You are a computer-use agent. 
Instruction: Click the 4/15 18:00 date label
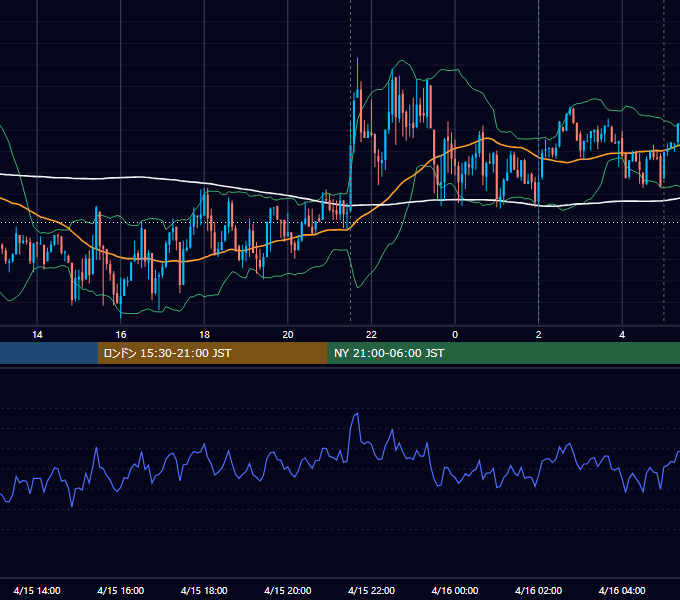pyautogui.click(x=204, y=590)
